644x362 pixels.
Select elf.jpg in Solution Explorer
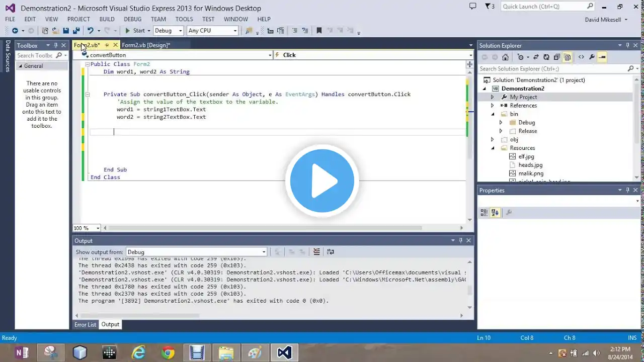click(x=526, y=156)
